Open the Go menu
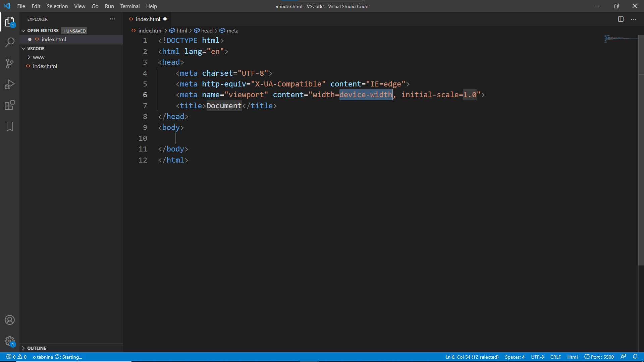Image resolution: width=644 pixels, height=362 pixels. [x=95, y=6]
